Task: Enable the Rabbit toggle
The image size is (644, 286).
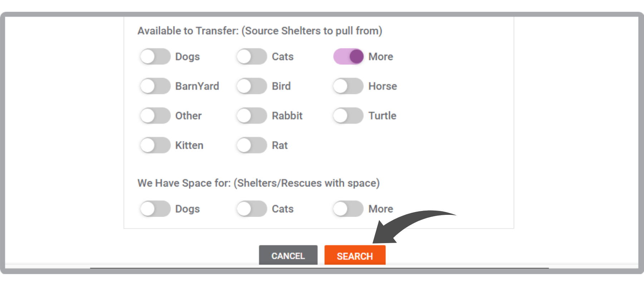Action: 252,116
